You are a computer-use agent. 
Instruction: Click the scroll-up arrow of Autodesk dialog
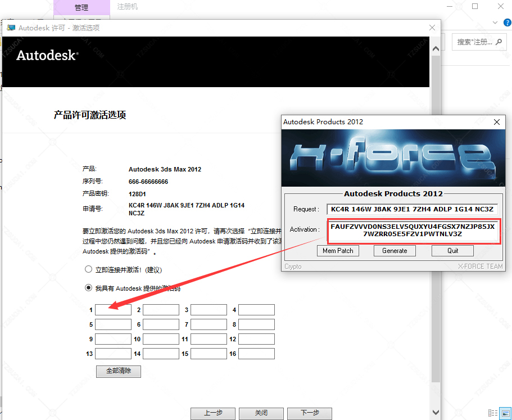(x=436, y=49)
